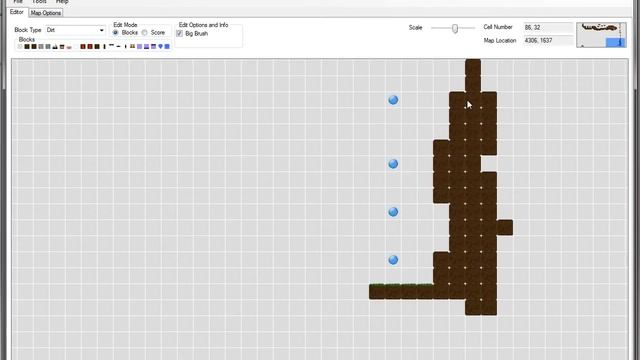Click the minimap preview thumbnail

pos(601,35)
